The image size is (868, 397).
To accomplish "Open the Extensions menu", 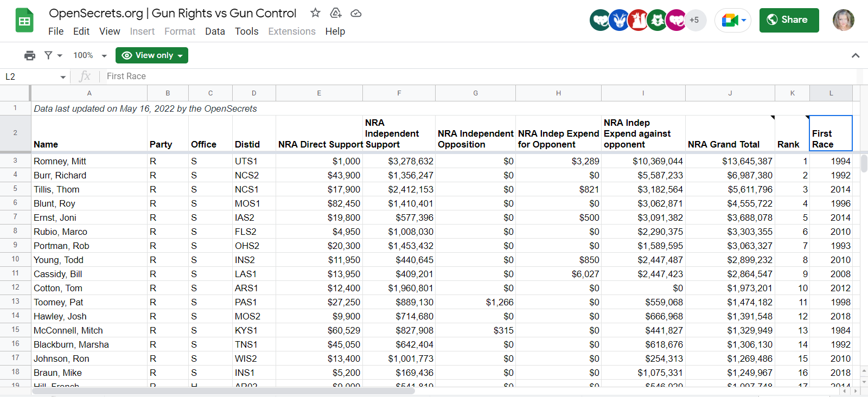I will [x=292, y=31].
